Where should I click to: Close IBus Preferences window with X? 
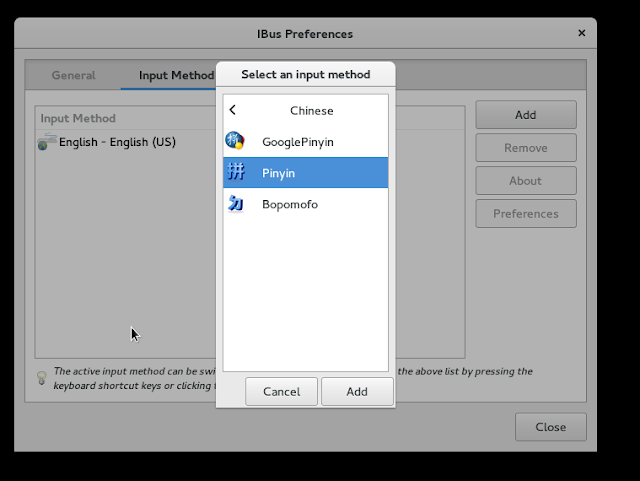[582, 33]
